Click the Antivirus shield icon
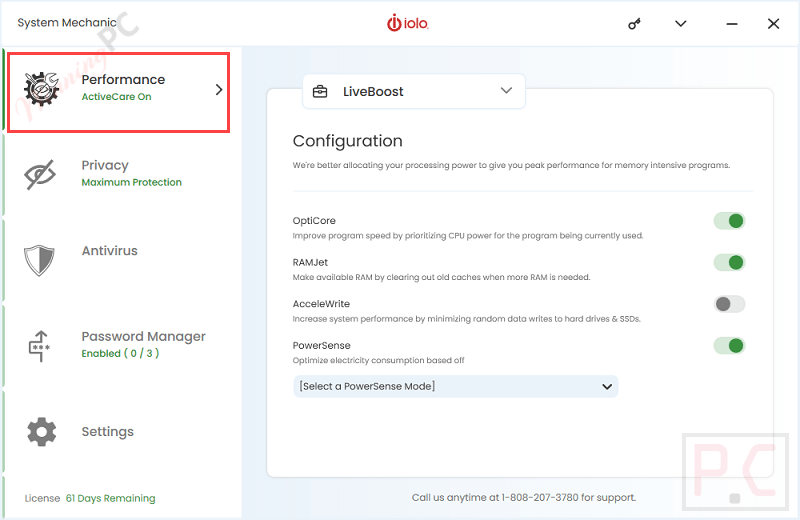The height and width of the screenshot is (520, 800). [39, 260]
